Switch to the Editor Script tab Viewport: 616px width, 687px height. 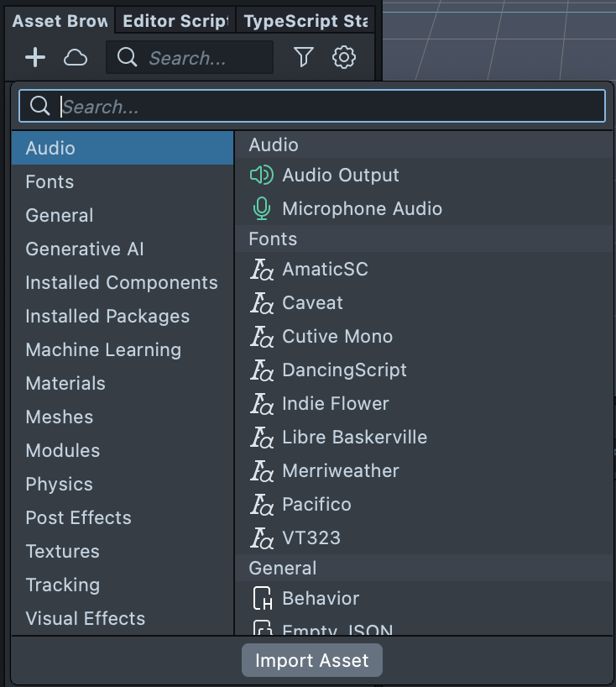175,22
